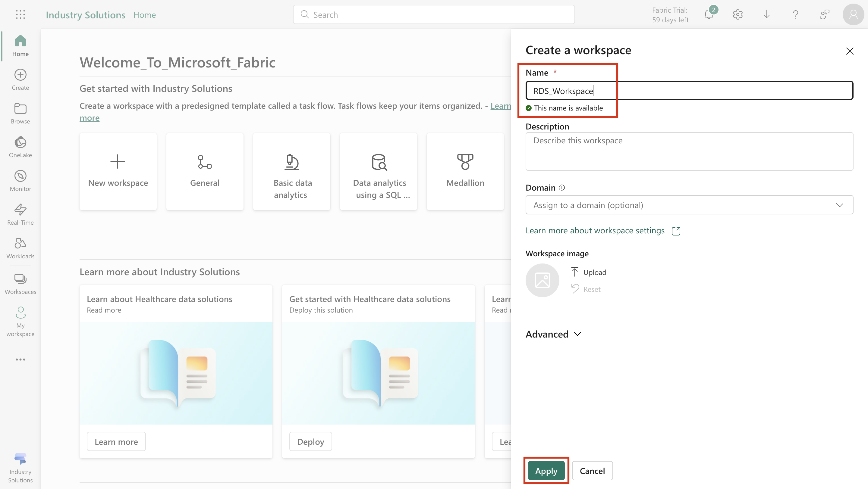
Task: Open Monitor in the sidebar
Action: (x=20, y=181)
